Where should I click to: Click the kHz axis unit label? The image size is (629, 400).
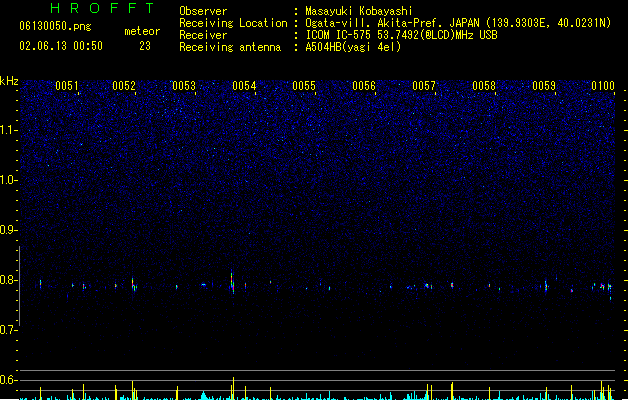click(9, 81)
